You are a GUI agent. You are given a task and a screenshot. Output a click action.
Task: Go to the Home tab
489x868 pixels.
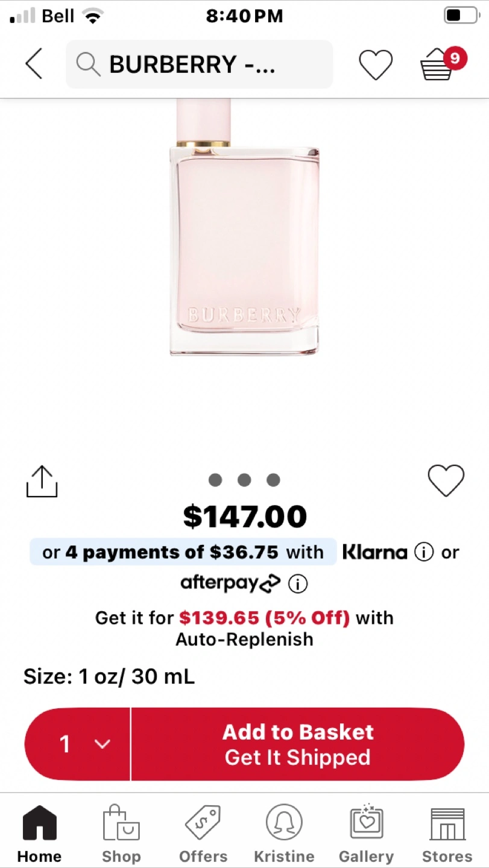(39, 834)
